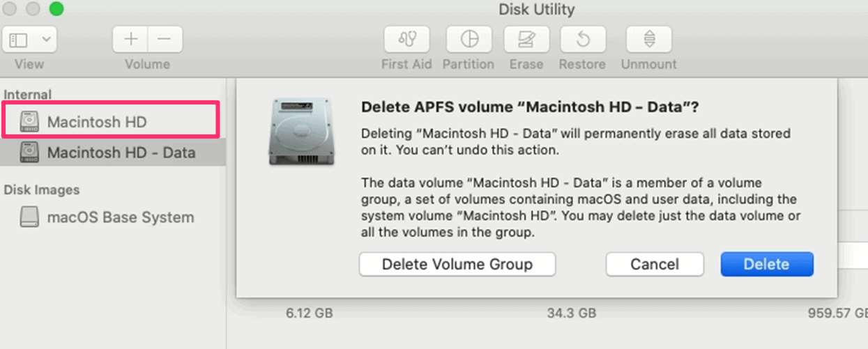
Task: Open the View dropdown chevron
Action: pyautogui.click(x=47, y=40)
